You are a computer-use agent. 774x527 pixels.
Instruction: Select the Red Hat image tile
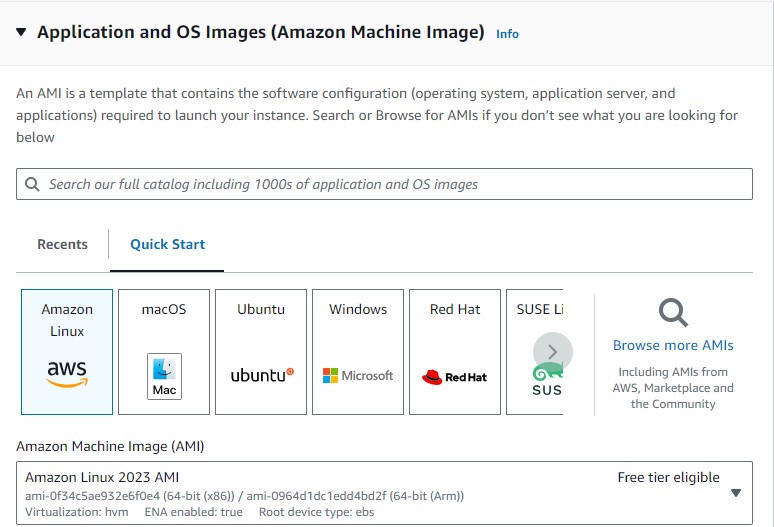coord(455,351)
